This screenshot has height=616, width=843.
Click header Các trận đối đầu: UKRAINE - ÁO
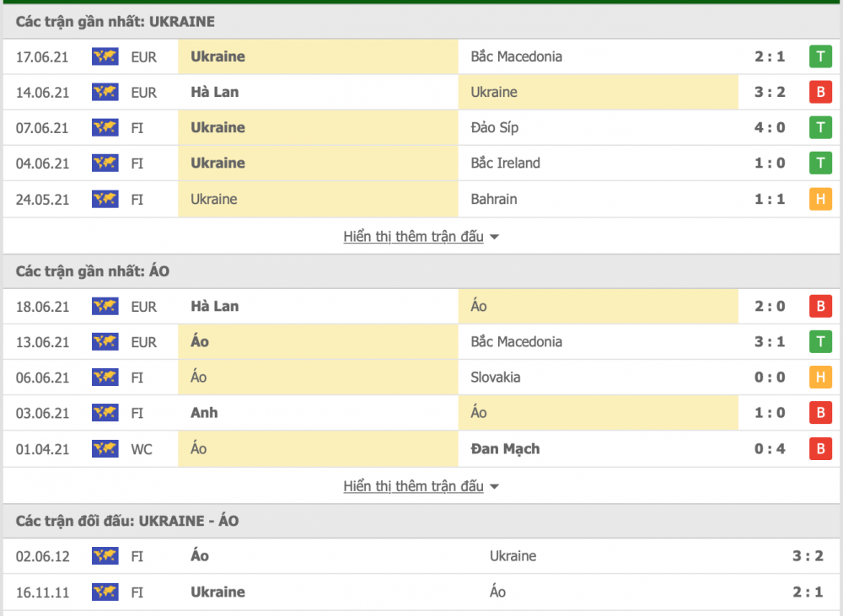coord(127,521)
